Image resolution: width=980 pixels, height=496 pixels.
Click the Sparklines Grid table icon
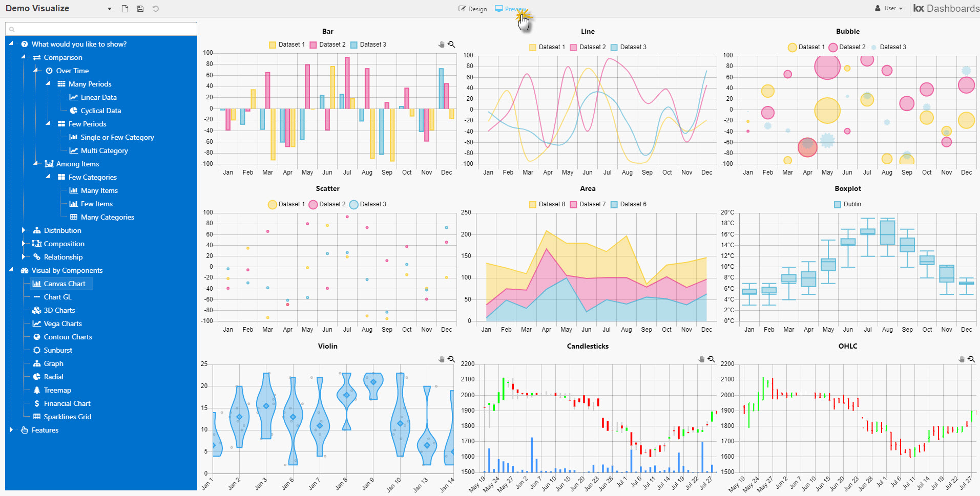[x=37, y=417]
